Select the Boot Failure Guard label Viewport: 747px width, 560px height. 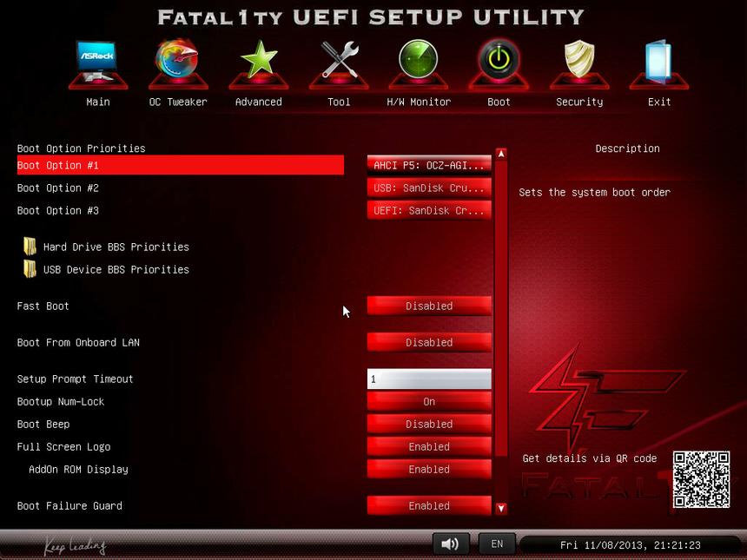(x=69, y=505)
